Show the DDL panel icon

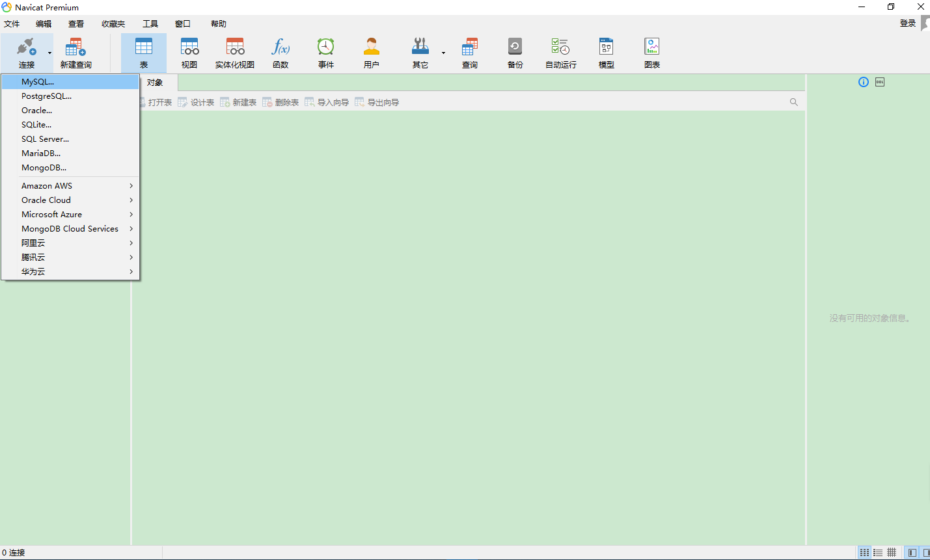pyautogui.click(x=880, y=82)
